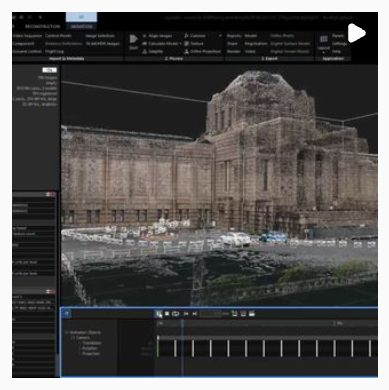The height and width of the screenshot is (390, 389).
Task: Stop the animation in timeline toolbar
Action: tap(167, 314)
